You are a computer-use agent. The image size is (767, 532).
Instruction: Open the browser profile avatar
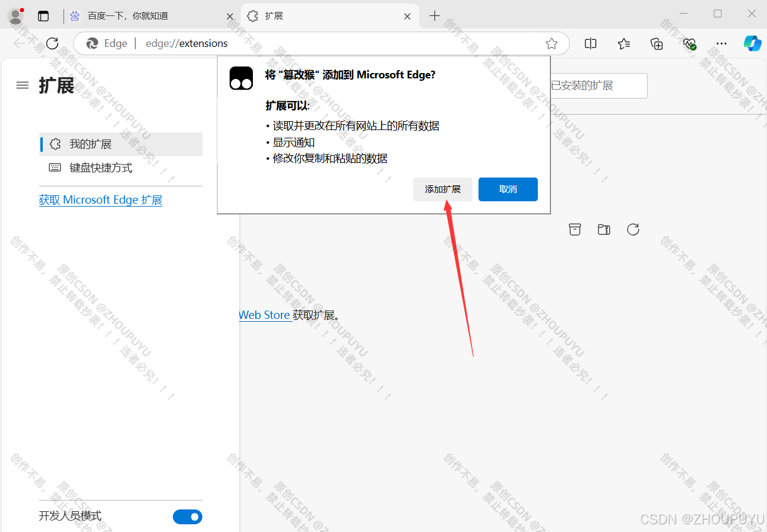click(16, 16)
